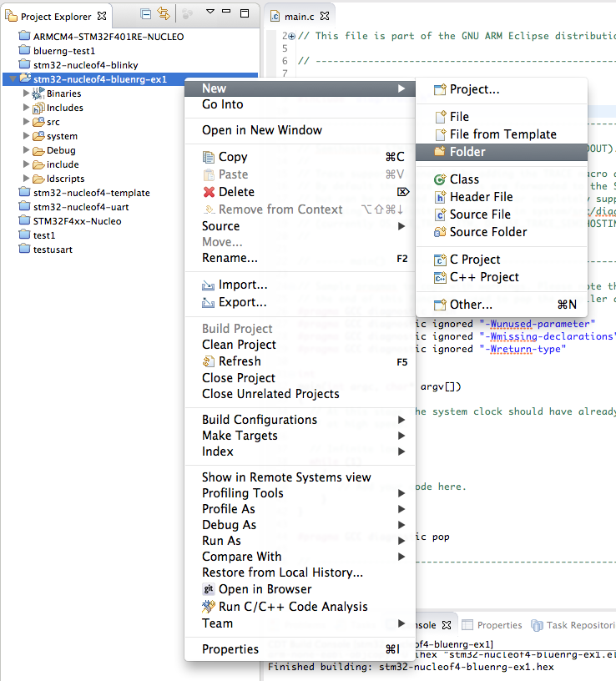Expand the folded comment on line 2
The height and width of the screenshot is (681, 616).
click(292, 36)
